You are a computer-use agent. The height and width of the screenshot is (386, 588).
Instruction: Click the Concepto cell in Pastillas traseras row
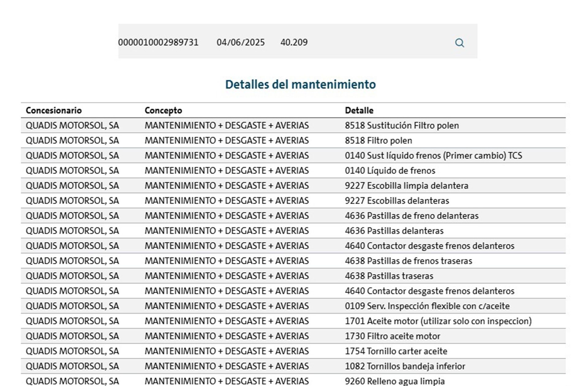click(227, 276)
